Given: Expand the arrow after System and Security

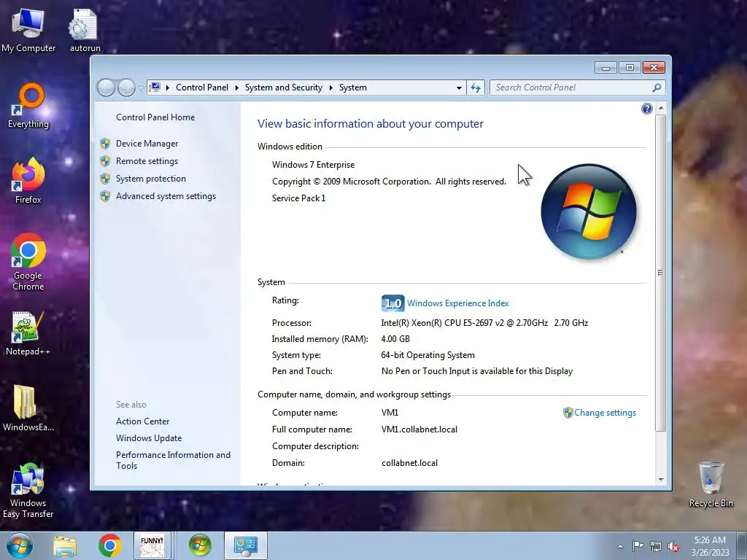Looking at the screenshot, I should click(330, 87).
